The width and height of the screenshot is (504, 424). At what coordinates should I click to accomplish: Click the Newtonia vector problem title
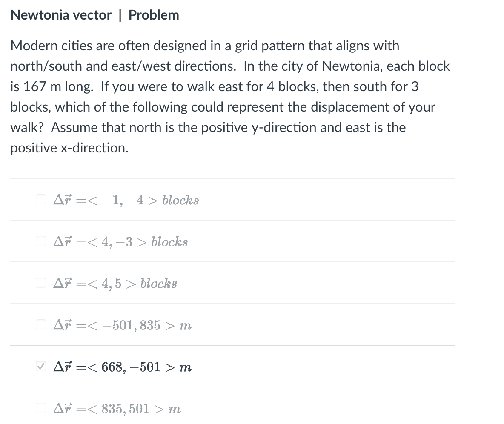point(94,15)
